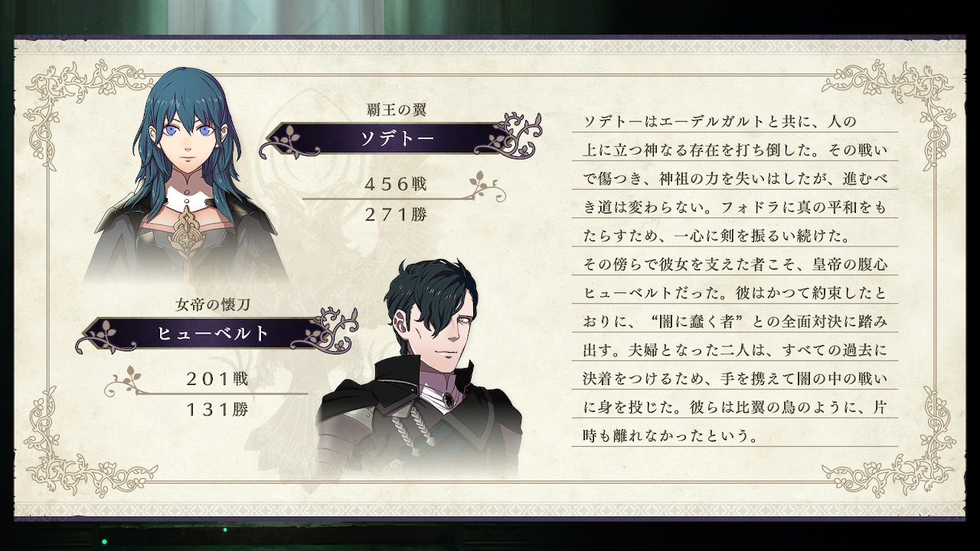
Task: Click the 131勝 victory count
Action: pos(217,409)
